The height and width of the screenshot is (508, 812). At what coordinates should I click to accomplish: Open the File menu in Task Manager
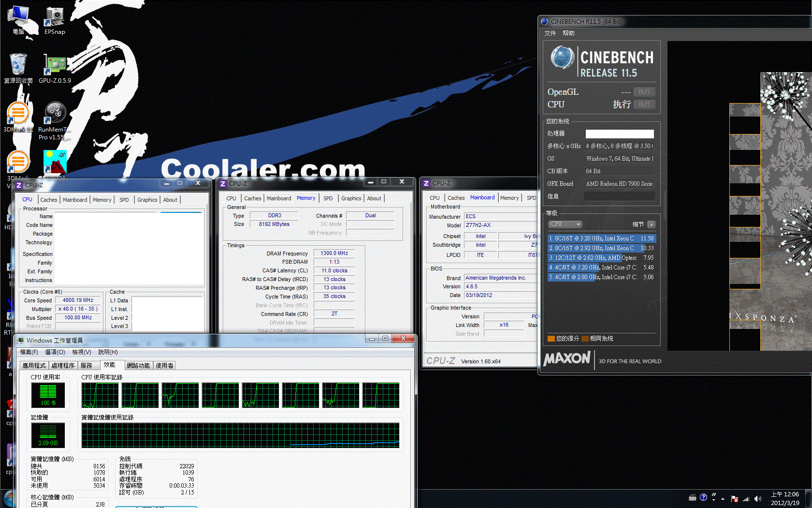pyautogui.click(x=29, y=352)
